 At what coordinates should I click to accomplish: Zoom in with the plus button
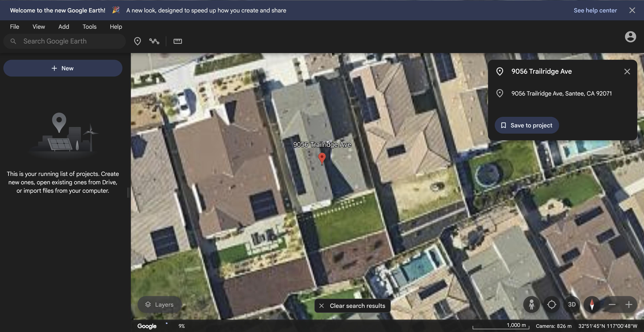(629, 304)
